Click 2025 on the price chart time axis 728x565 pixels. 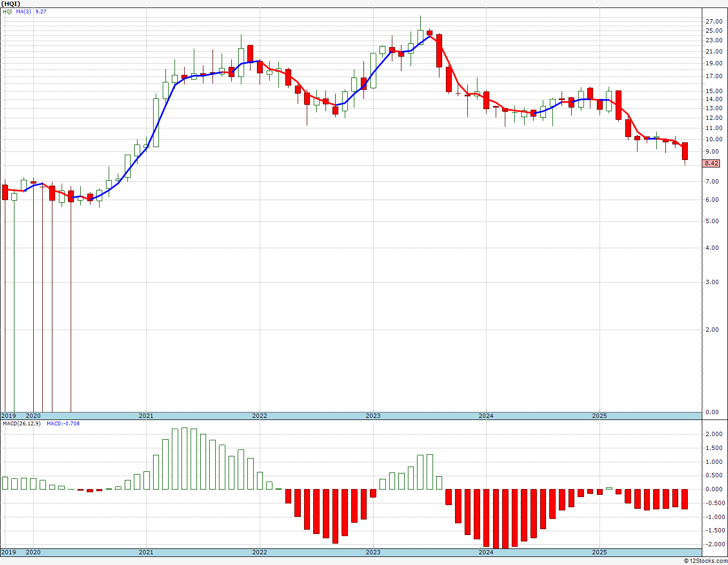tap(600, 416)
